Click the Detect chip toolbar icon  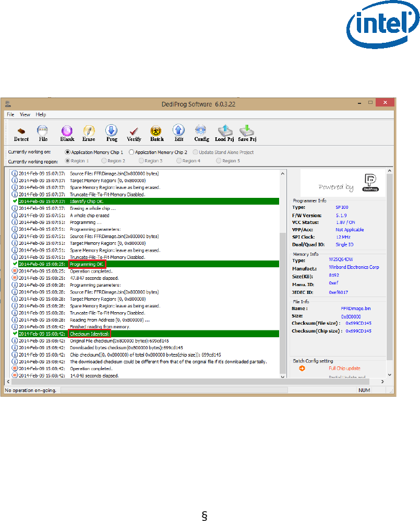pyautogui.click(x=21, y=133)
